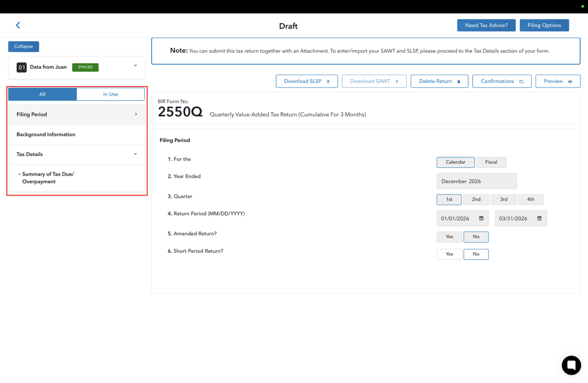The height and width of the screenshot is (383, 588).
Task: Open the chat support bubble
Action: (571, 365)
